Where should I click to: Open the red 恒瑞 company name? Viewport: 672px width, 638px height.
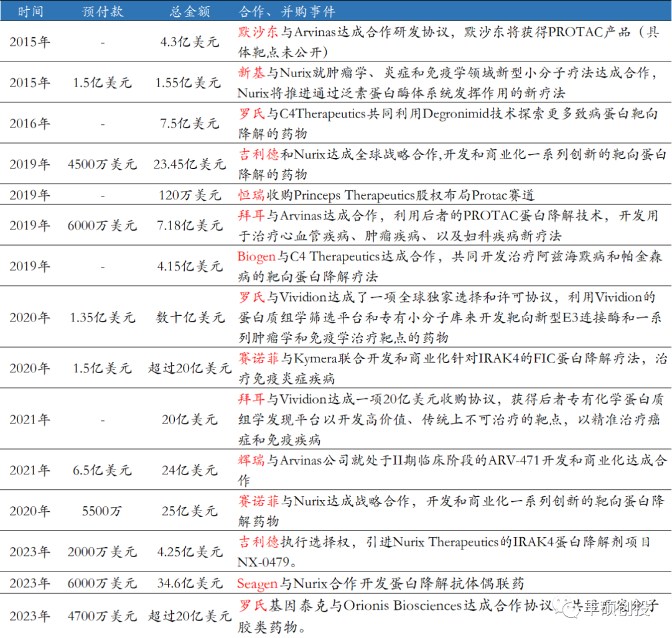point(251,195)
